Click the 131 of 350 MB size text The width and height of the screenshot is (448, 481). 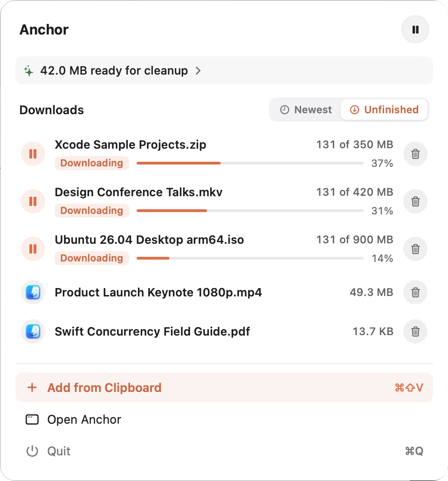[355, 144]
